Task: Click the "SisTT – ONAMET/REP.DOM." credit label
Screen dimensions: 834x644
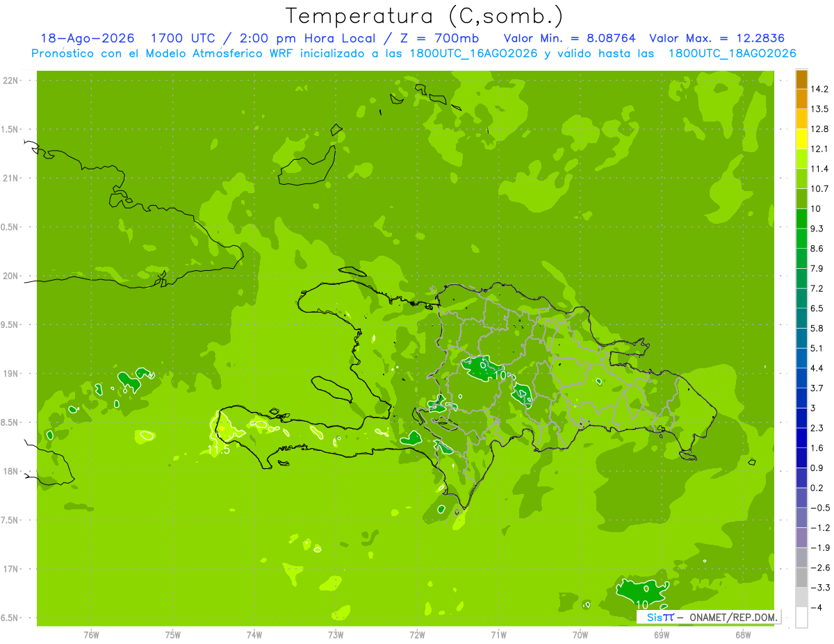Action: [709, 617]
